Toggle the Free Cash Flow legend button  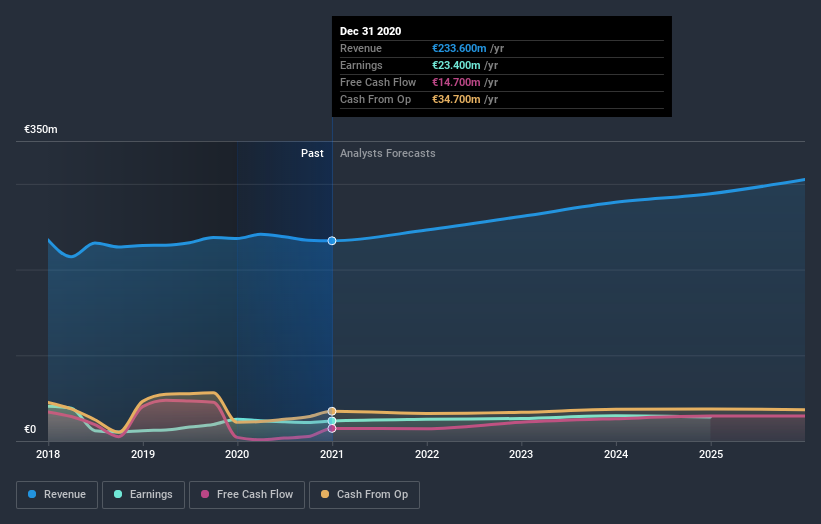247,495
